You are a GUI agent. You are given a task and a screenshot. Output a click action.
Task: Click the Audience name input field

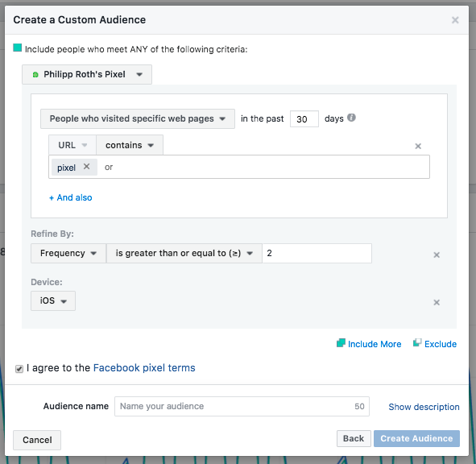pos(242,406)
